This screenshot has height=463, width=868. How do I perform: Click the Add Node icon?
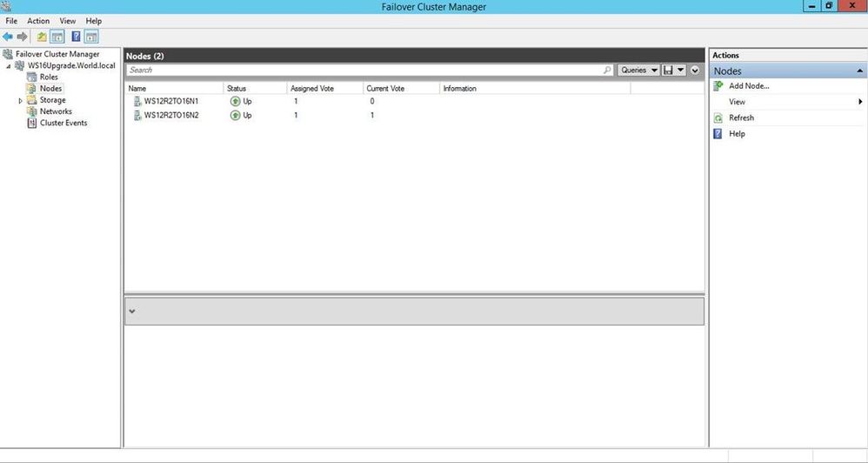click(x=718, y=86)
